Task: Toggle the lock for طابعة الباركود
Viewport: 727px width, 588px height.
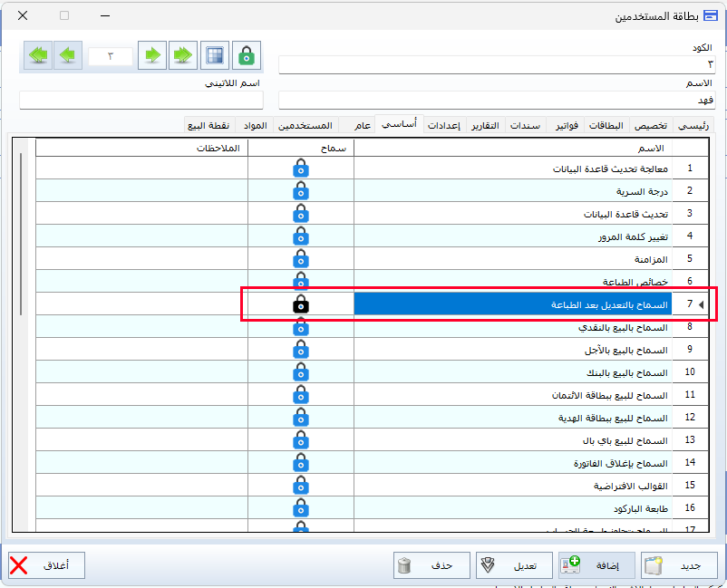Action: tap(301, 508)
